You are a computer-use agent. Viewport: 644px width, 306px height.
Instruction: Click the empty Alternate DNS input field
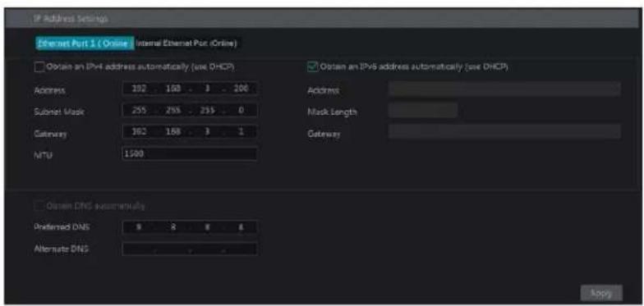coord(190,249)
